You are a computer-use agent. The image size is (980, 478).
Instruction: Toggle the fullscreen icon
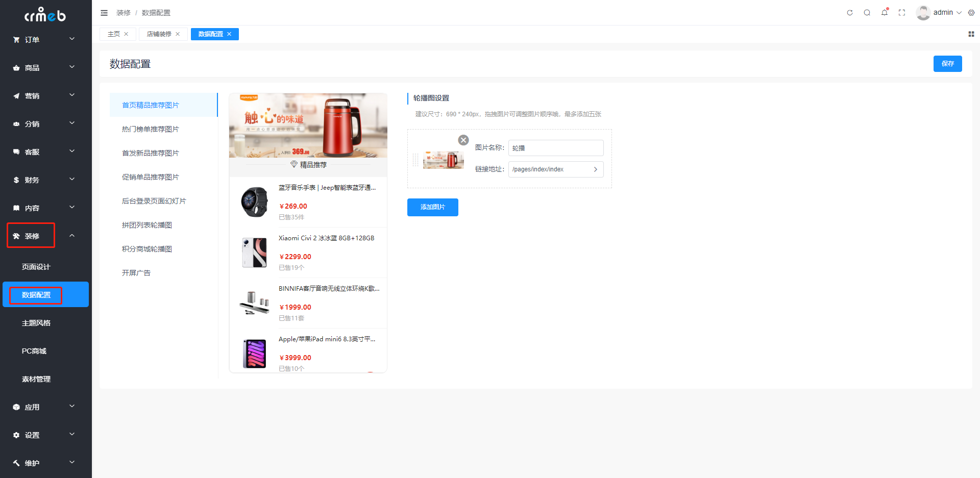pos(902,13)
